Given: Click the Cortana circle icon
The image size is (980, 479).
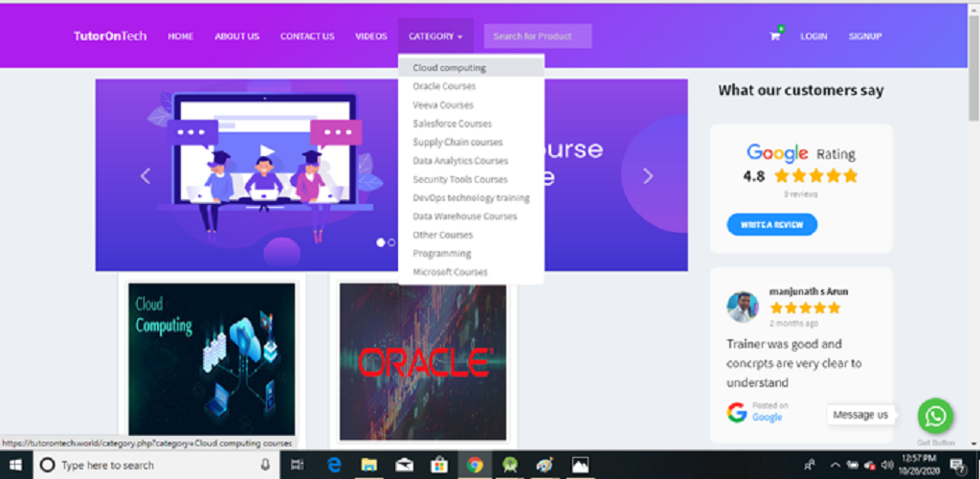Looking at the screenshot, I should [x=47, y=466].
